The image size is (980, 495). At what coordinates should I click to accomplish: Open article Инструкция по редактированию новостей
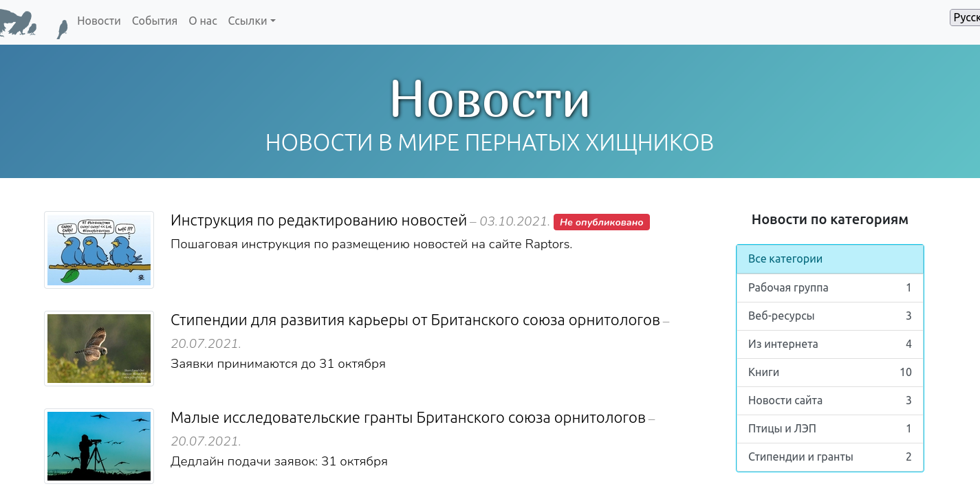(x=318, y=221)
